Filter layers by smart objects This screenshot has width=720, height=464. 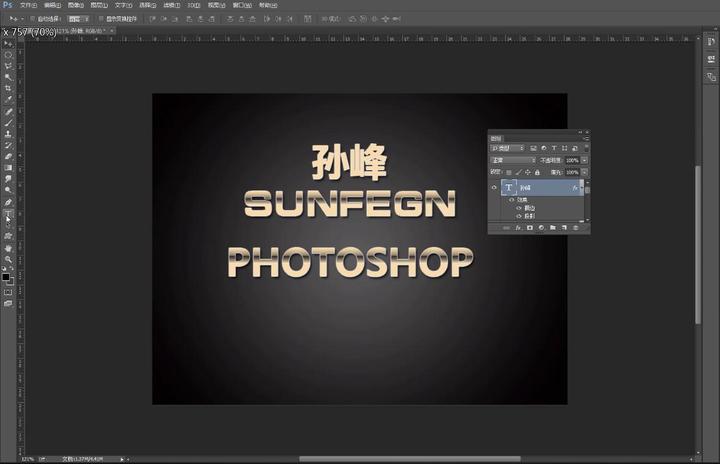[575, 148]
